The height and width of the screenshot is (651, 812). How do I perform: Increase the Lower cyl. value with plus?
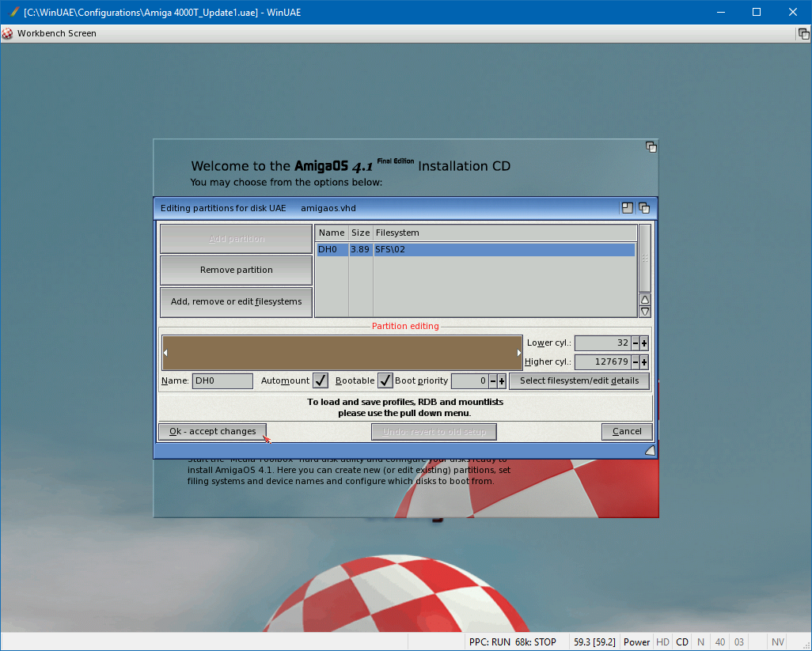(644, 343)
